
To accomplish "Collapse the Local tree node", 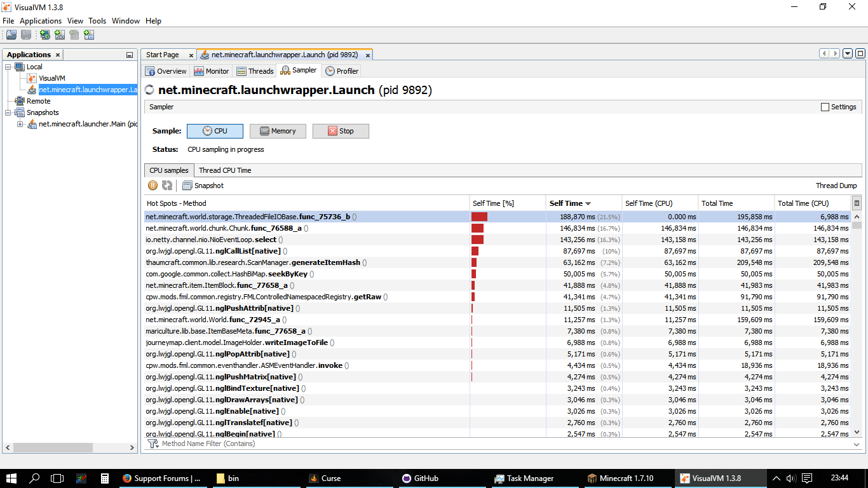I will (x=8, y=67).
